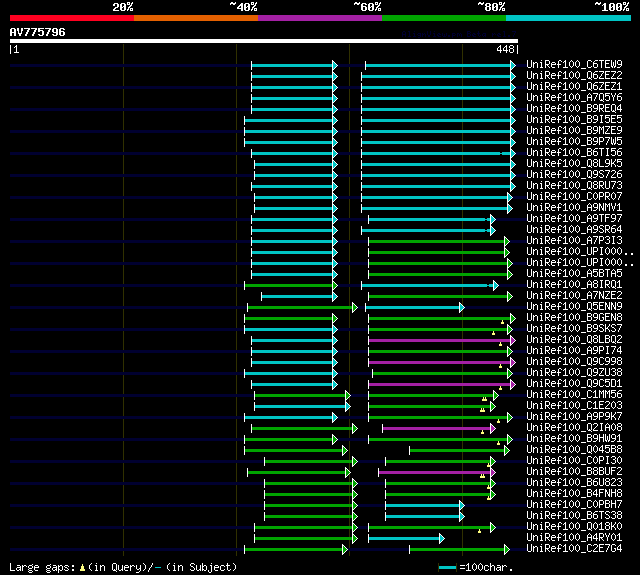Click the green ~80% legend segment
This screenshot has width=640, height=575.
click(444, 18)
